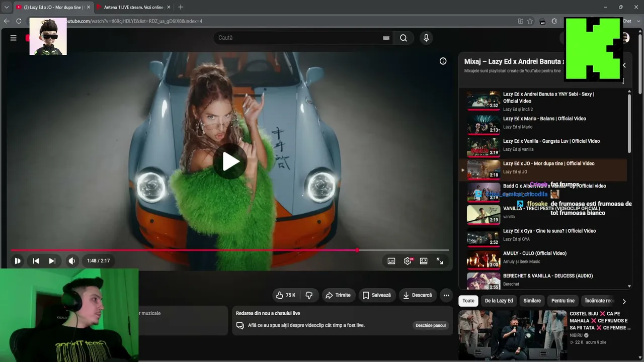The height and width of the screenshot is (362, 644).
Task: Click the live chat replay bubble icon
Action: pyautogui.click(x=240, y=325)
